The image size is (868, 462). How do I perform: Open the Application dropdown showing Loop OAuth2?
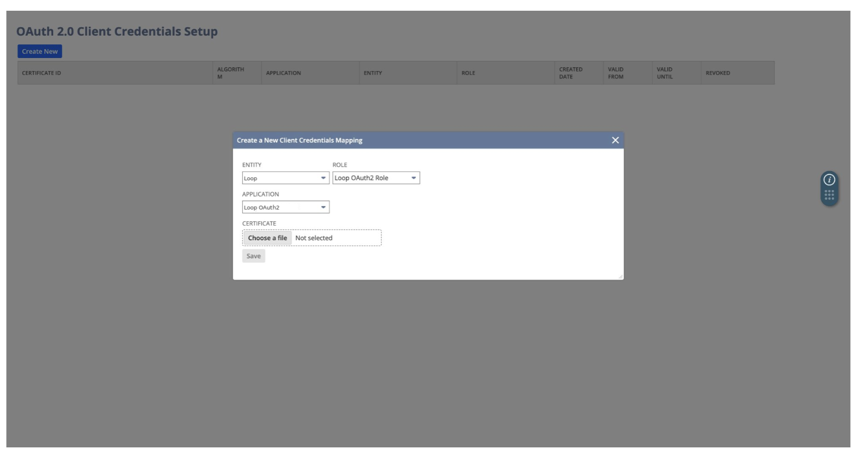(285, 208)
